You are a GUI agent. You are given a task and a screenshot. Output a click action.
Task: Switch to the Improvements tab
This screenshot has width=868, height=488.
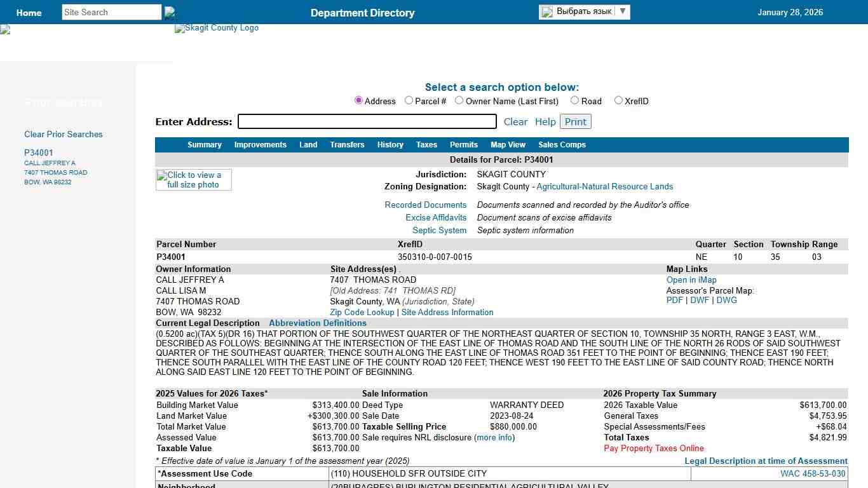[260, 145]
